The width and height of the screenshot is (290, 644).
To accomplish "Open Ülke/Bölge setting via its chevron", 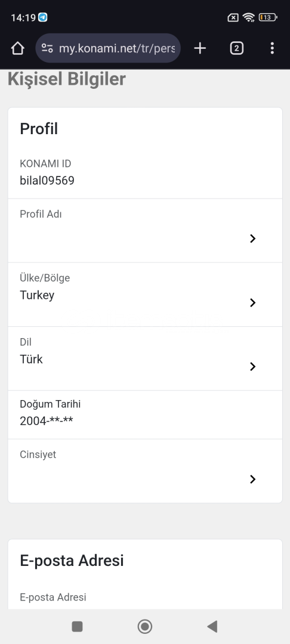I will [252, 303].
